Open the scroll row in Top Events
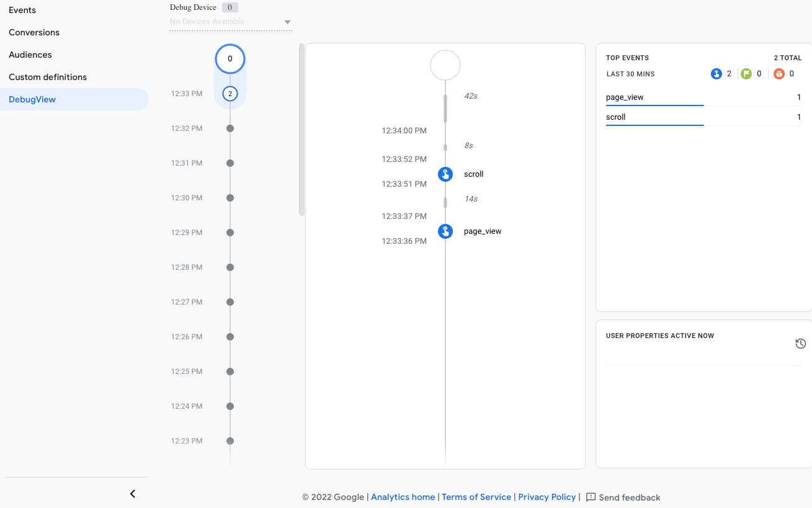The image size is (812, 508). [x=703, y=117]
